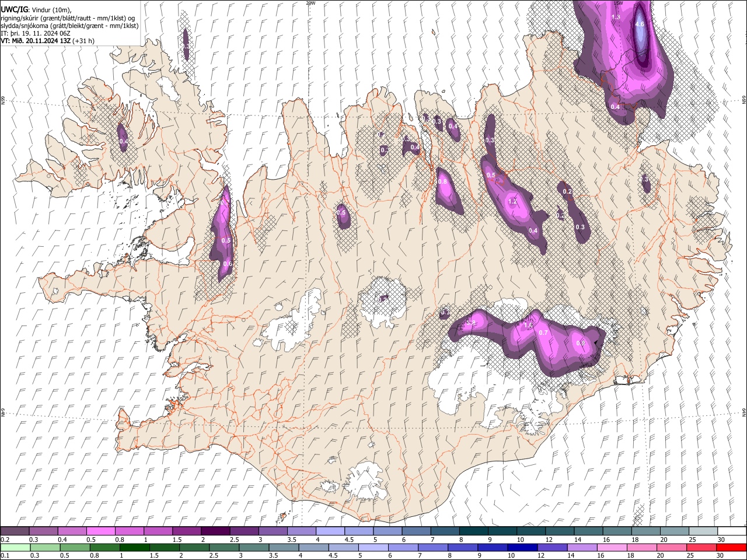The image size is (747, 560).
Task: Select the red-pink 25 swatch in lower legend
Action: tap(702, 547)
